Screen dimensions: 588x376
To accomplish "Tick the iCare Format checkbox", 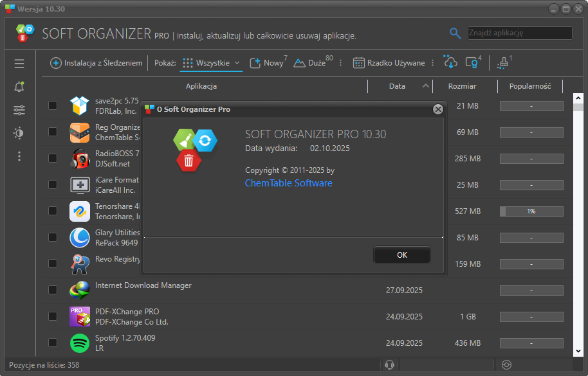I will pos(53,184).
